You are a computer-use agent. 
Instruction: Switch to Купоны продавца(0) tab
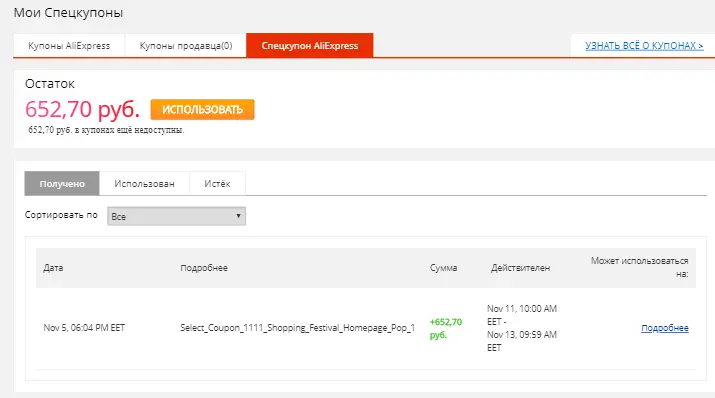(x=186, y=46)
